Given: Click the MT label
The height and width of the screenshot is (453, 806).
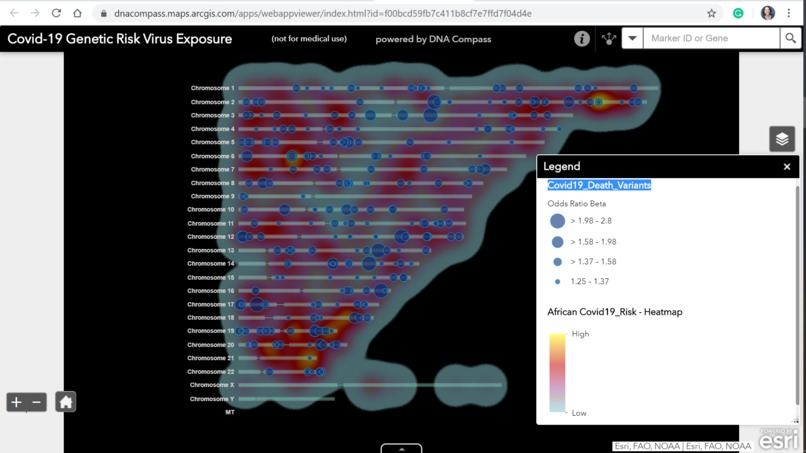Looking at the screenshot, I should (x=230, y=412).
